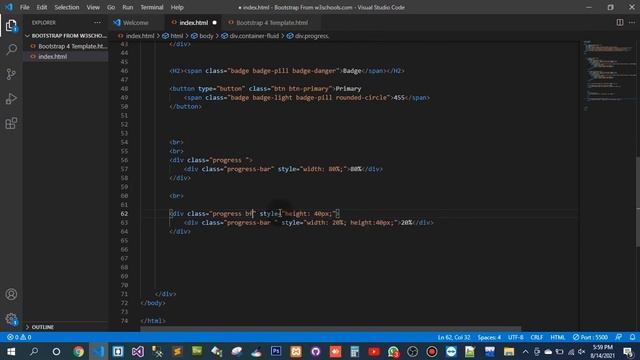Open File Explorer from the taskbar
This screenshot has width=640, height=360.
[x=509, y=351]
